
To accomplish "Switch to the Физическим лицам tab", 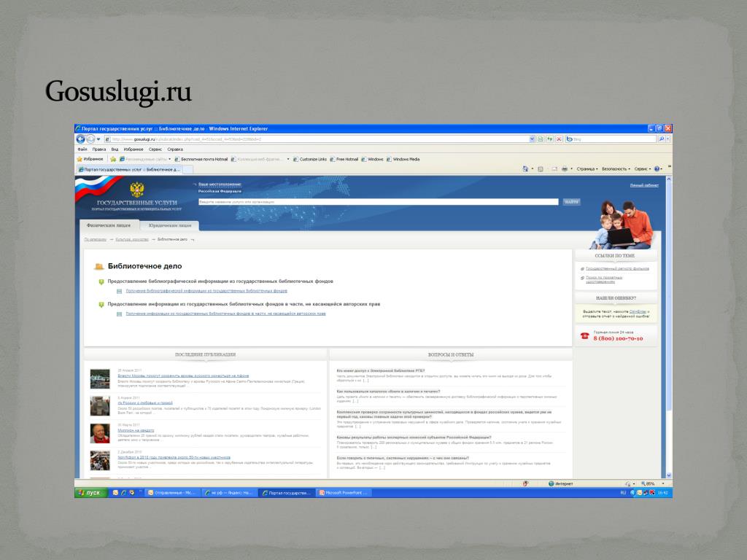I will click(x=108, y=225).
